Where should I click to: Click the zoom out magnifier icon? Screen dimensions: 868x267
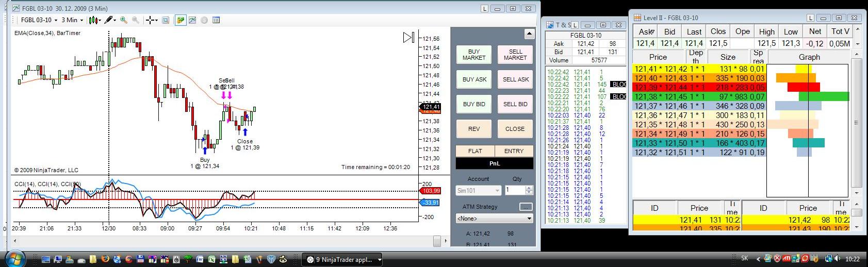point(135,20)
